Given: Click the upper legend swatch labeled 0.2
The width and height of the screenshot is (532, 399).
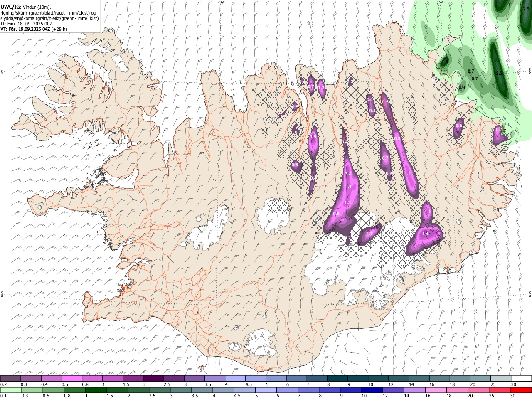Looking at the screenshot, I should coord(10,378).
